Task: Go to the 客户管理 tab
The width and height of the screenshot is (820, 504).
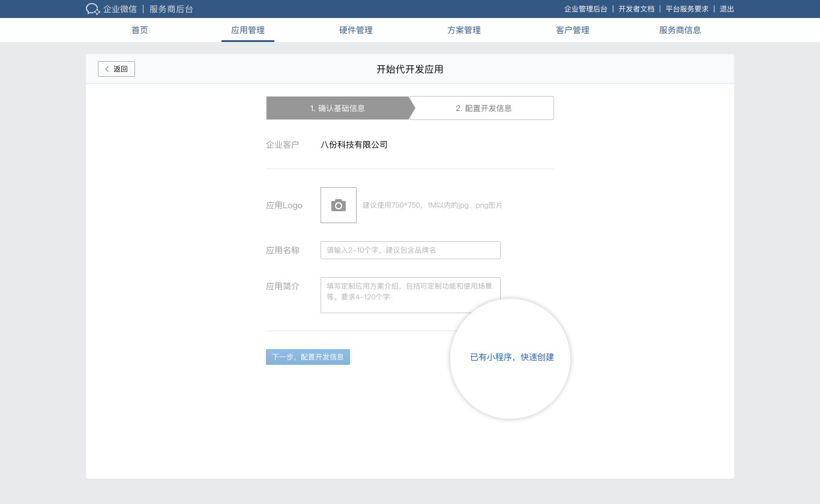Action: click(x=573, y=30)
